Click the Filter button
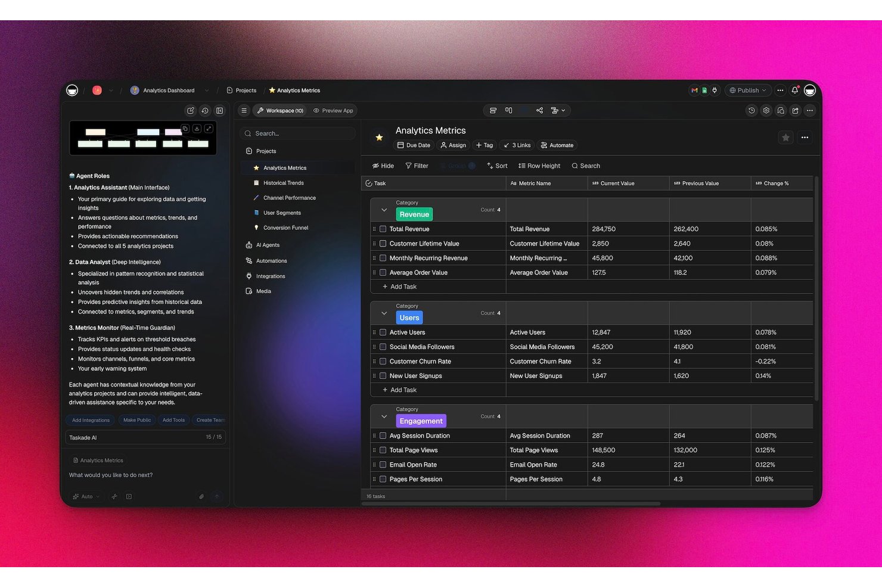Viewport: 882px width, 588px height. pyautogui.click(x=417, y=166)
